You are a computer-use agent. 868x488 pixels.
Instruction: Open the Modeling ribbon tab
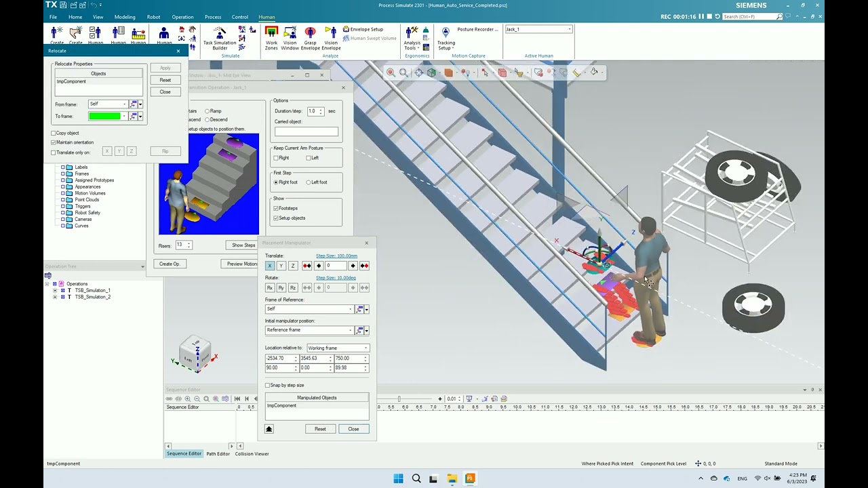(124, 17)
